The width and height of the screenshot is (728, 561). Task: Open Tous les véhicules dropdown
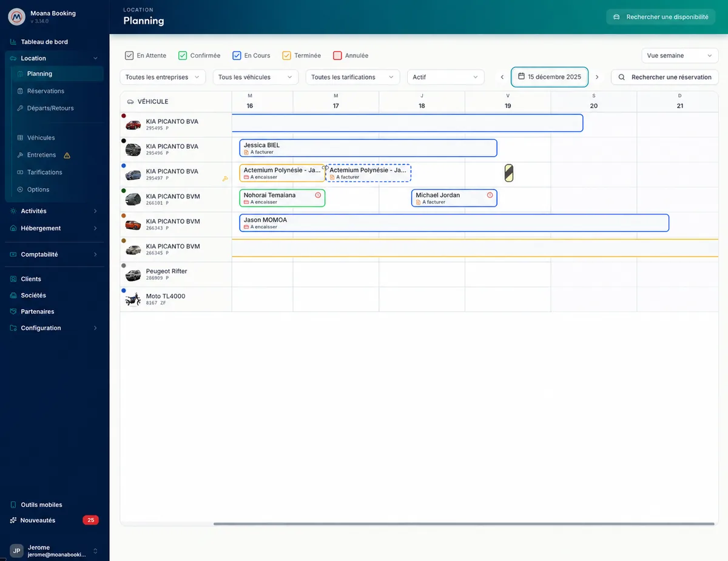tap(255, 77)
